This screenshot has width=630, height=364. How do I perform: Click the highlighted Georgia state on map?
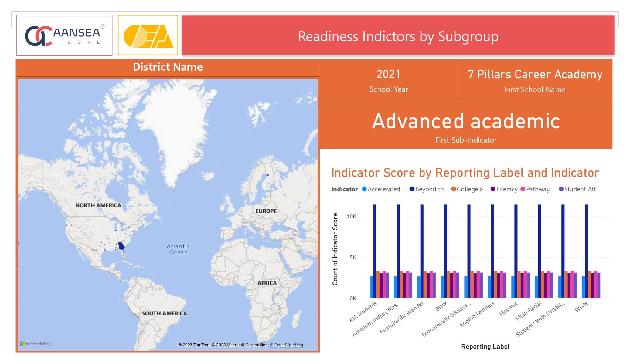121,246
